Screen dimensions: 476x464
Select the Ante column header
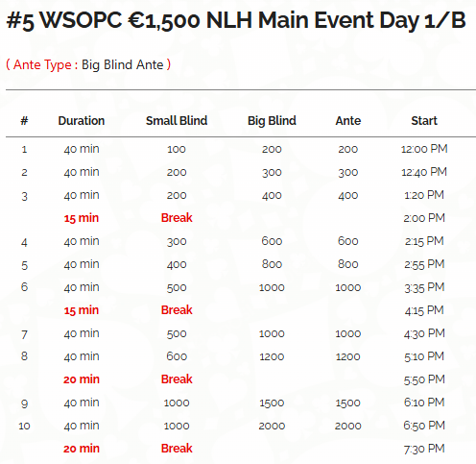(x=348, y=121)
